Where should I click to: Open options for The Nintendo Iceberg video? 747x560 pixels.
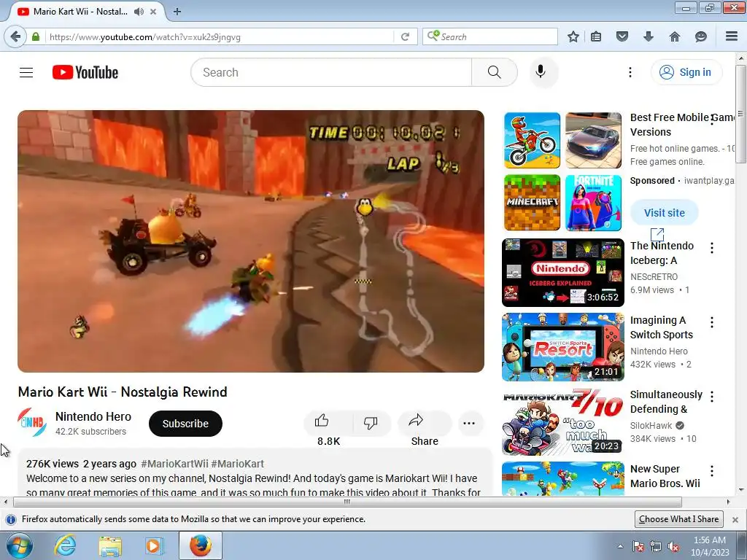tap(712, 248)
